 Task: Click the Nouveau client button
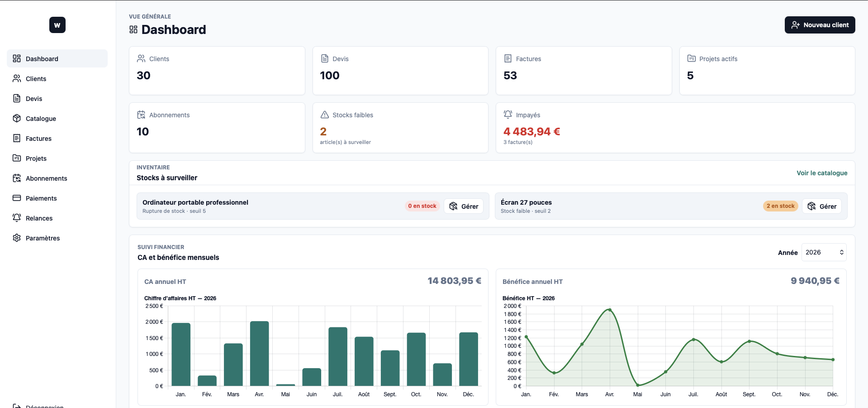[x=820, y=25]
